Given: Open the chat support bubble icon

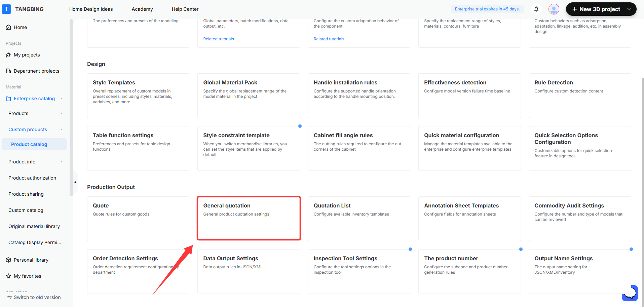Looking at the screenshot, I should pos(630,293).
